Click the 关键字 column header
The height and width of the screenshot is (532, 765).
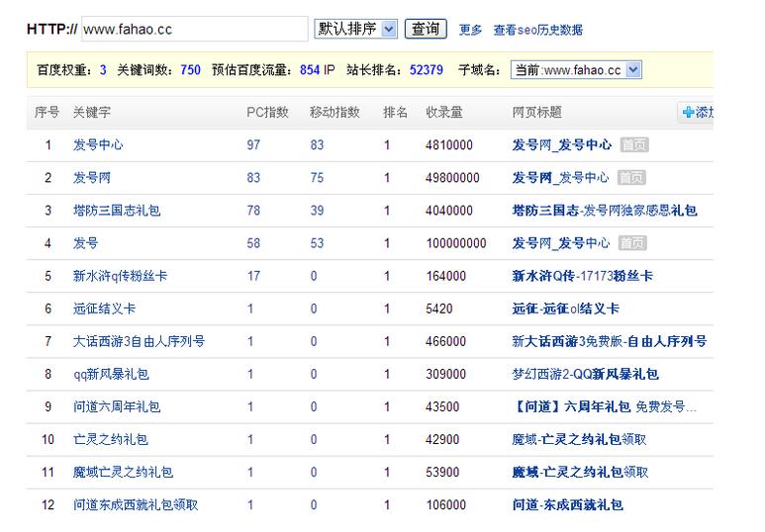pos(91,112)
